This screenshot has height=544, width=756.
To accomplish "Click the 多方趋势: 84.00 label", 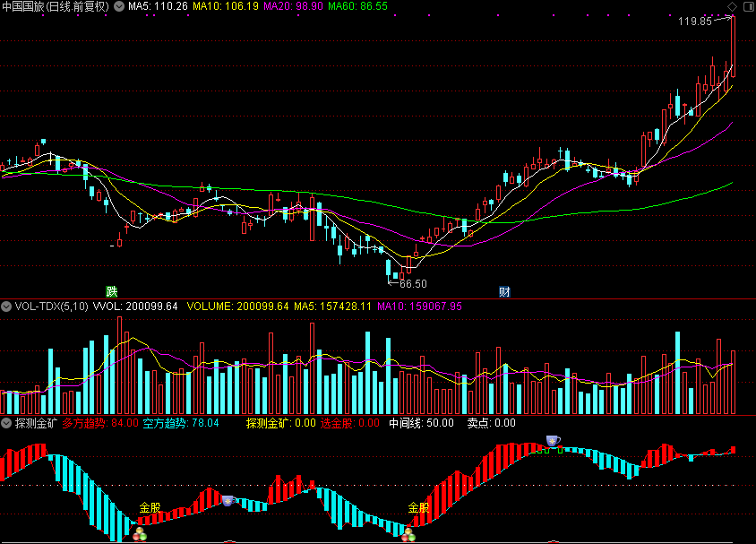I will click(100, 423).
